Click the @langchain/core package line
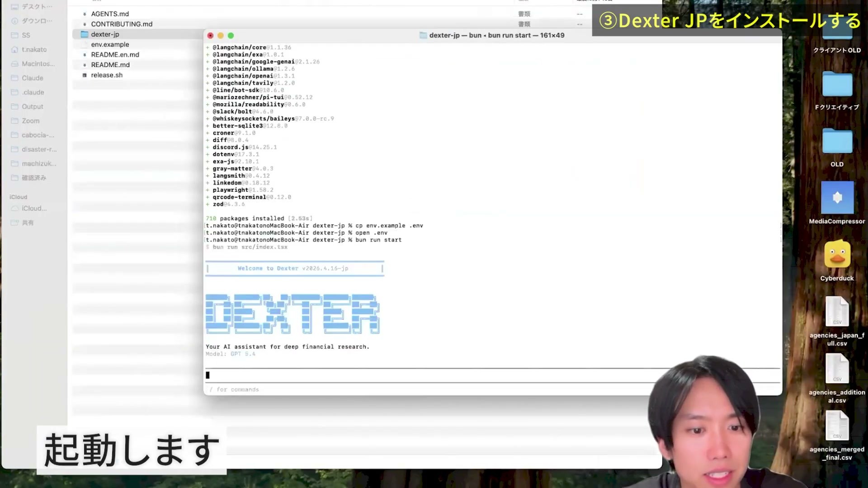This screenshot has width=868, height=488. point(249,47)
